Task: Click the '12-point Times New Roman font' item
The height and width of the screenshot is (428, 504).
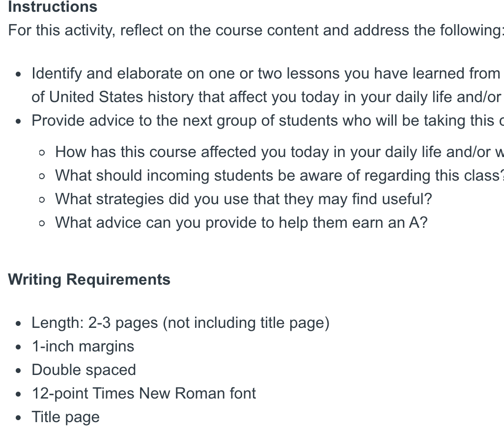Action: [143, 394]
